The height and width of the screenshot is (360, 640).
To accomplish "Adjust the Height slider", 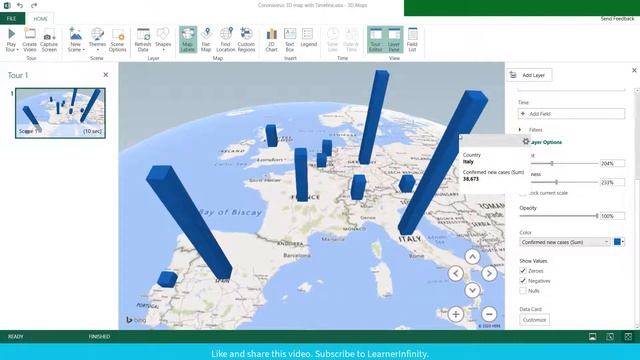I will [x=552, y=163].
